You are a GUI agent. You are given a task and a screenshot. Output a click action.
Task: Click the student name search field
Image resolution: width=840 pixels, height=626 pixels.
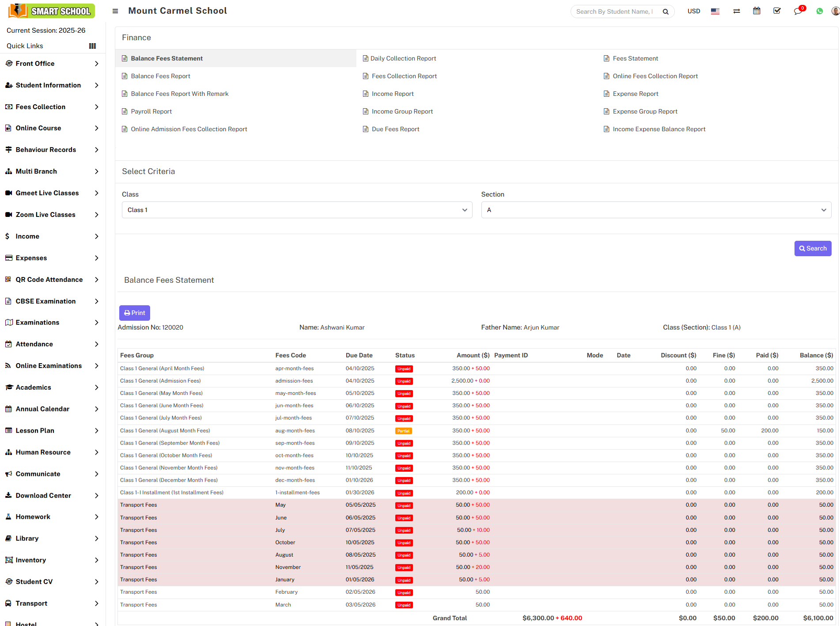tap(614, 11)
